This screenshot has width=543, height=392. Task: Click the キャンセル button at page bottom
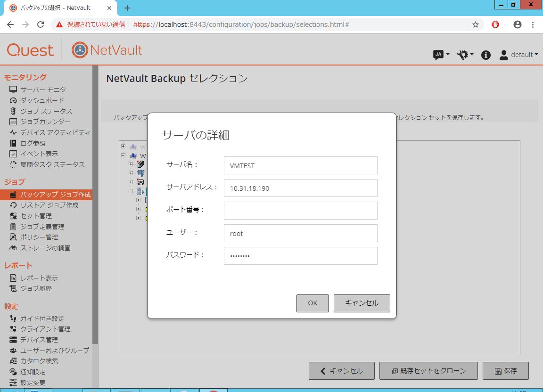tap(341, 371)
